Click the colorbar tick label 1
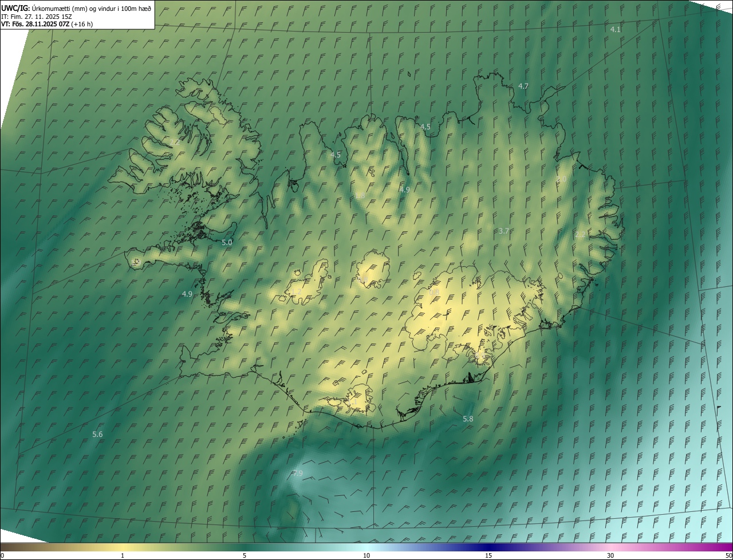This screenshot has width=733, height=560. coord(123,555)
